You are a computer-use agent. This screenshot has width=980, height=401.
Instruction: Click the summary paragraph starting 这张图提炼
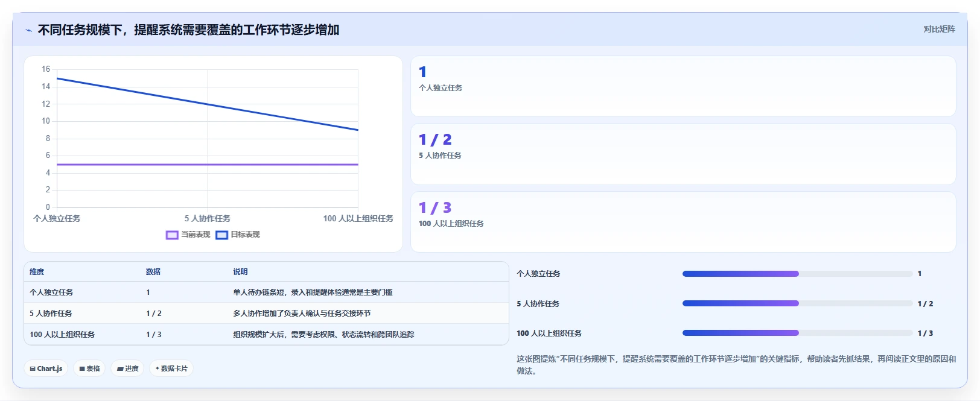[736, 365]
